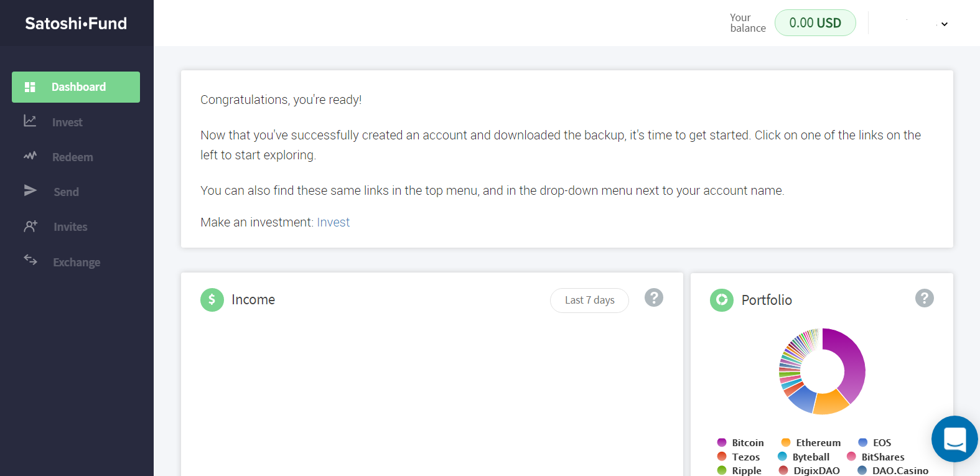Click the Dashboard grid icon in sidebar
Image resolution: width=980 pixels, height=476 pixels.
30,87
